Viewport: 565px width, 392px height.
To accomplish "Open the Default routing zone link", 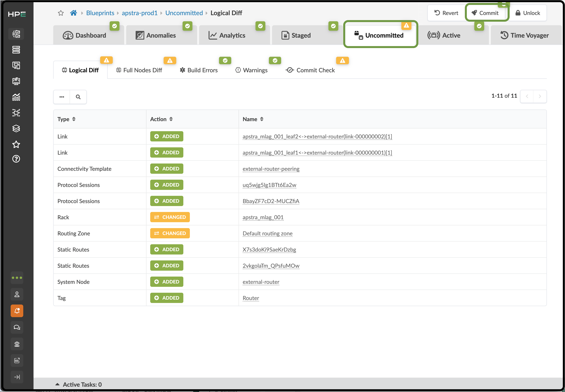I will point(268,234).
